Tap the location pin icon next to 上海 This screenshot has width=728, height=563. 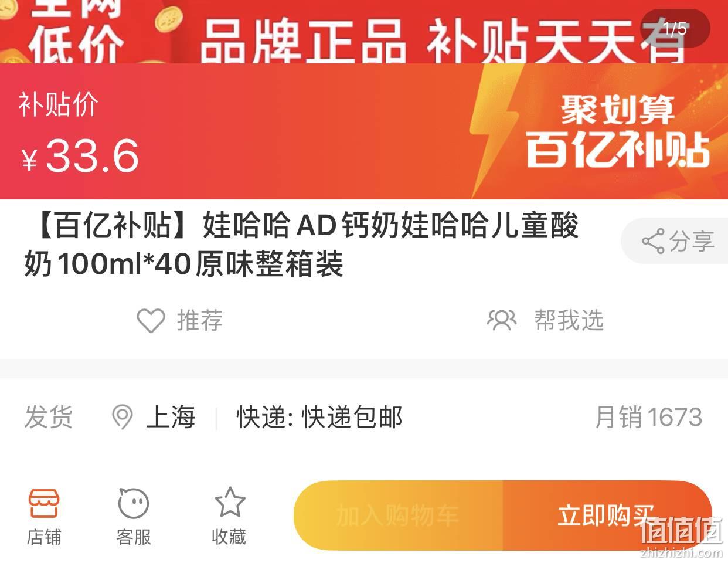(122, 418)
